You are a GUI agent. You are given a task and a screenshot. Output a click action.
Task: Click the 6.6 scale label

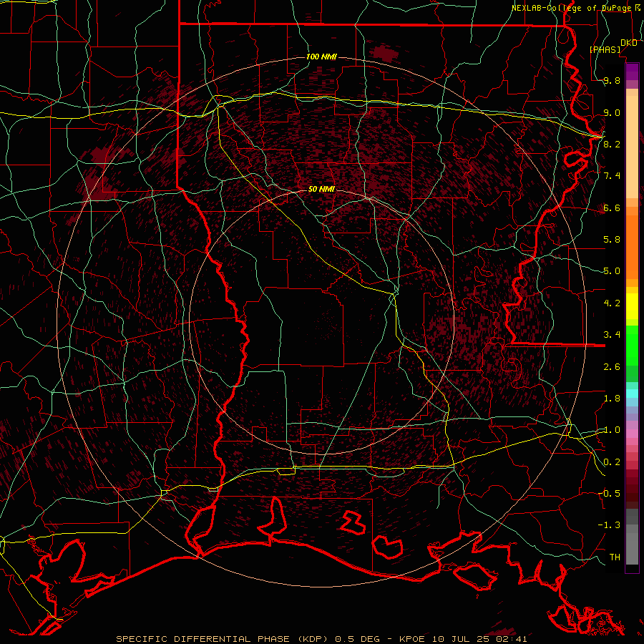[x=612, y=208]
